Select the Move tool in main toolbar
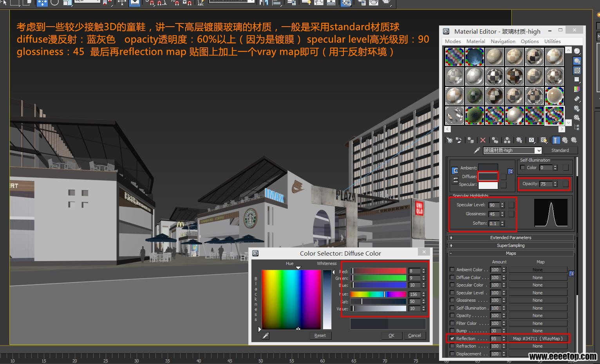 (42, 3)
